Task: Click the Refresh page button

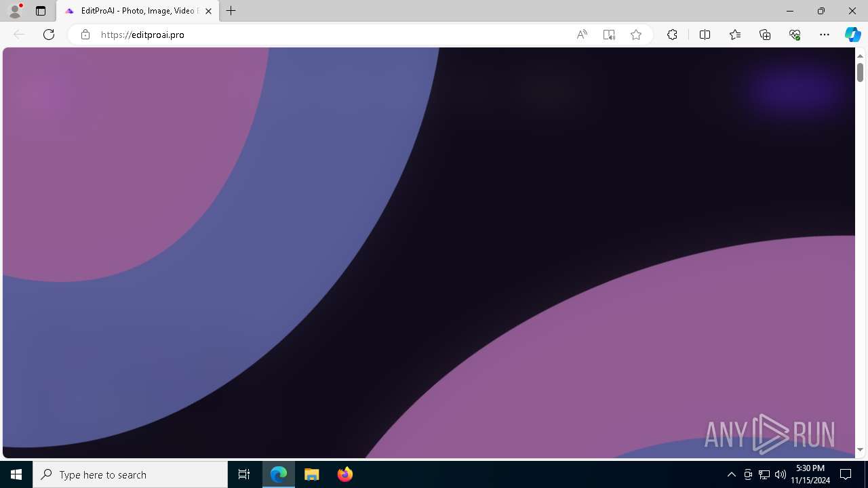Action: point(49,35)
